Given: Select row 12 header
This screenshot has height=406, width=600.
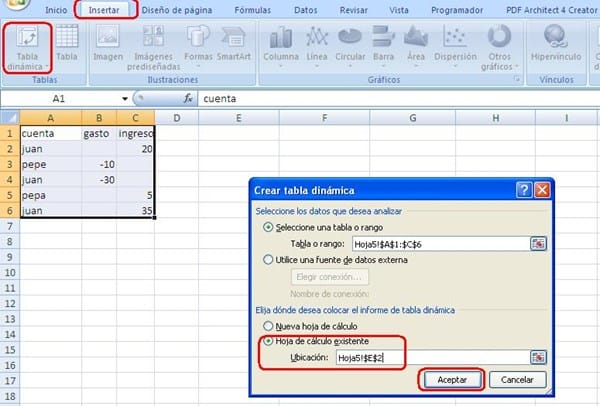Looking at the screenshot, I should [x=10, y=303].
